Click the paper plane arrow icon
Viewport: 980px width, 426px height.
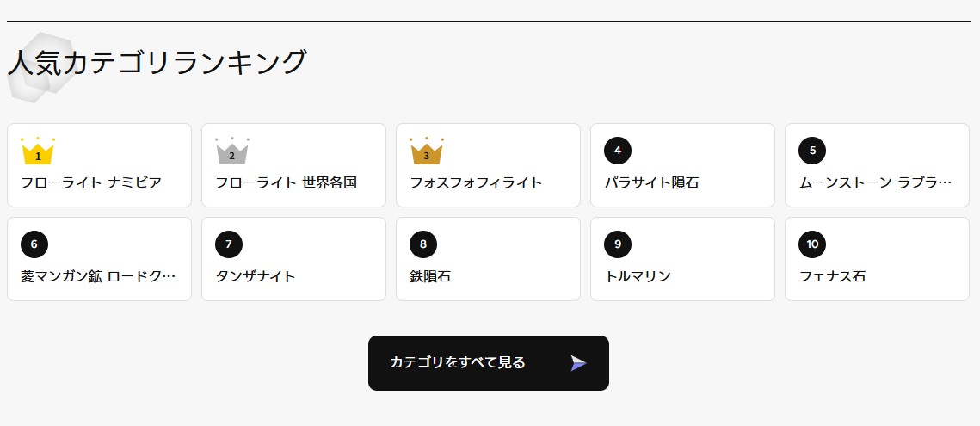click(x=578, y=363)
